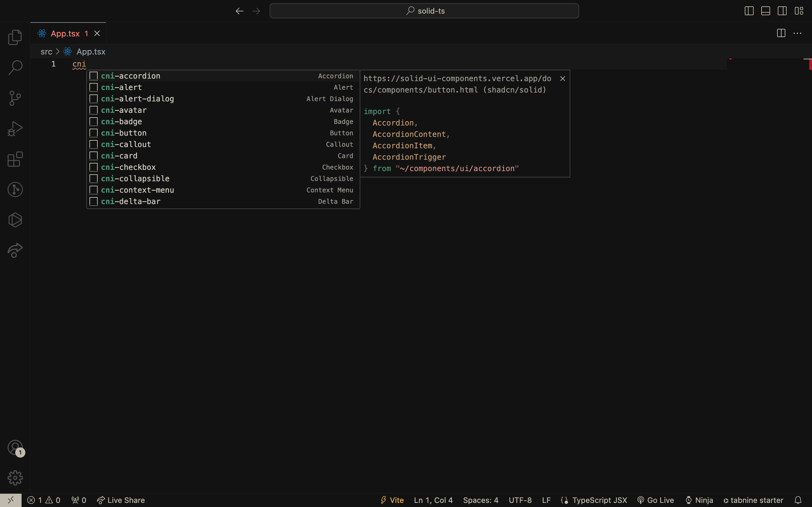Viewport: 812px width, 507px height.
Task: Open Source Control view
Action: point(15,98)
